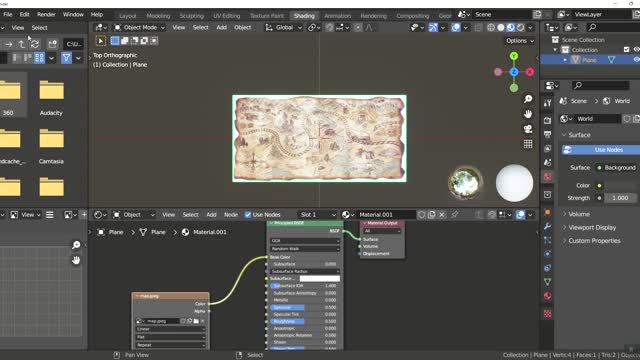This screenshot has height=360, width=640.
Task: Open the Object Data triangle tab
Action: click(548, 282)
